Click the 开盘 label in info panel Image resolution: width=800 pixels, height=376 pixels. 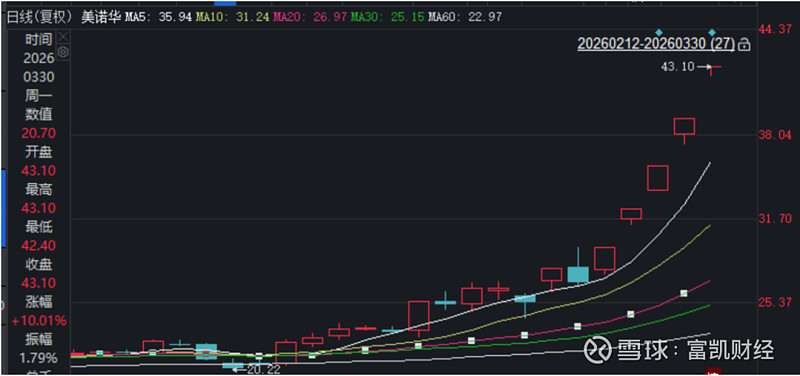point(39,152)
